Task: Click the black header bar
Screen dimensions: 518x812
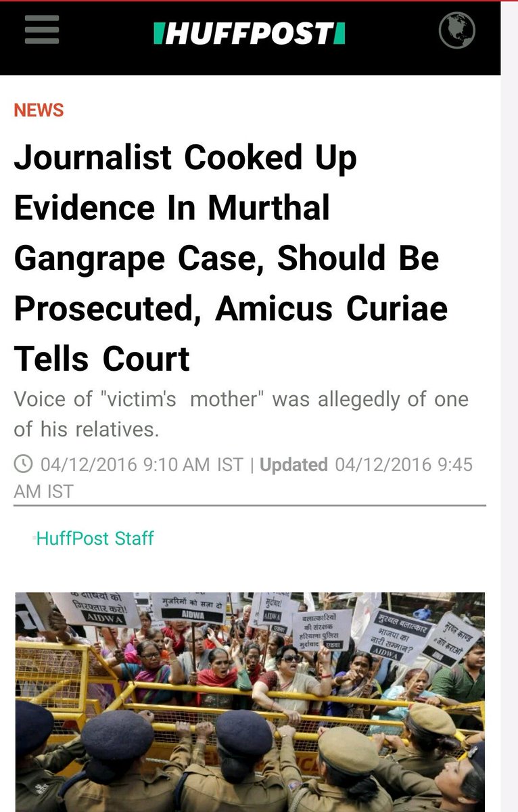Action: pos(250,38)
